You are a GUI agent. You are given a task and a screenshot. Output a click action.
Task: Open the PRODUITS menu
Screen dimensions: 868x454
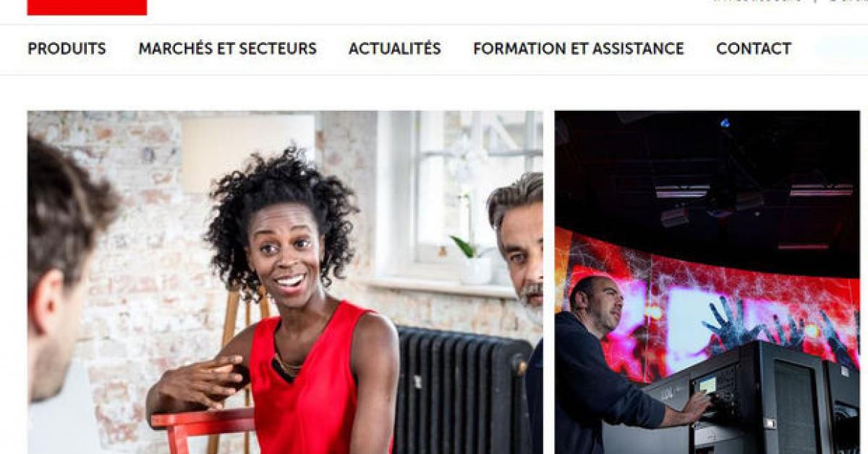click(67, 49)
